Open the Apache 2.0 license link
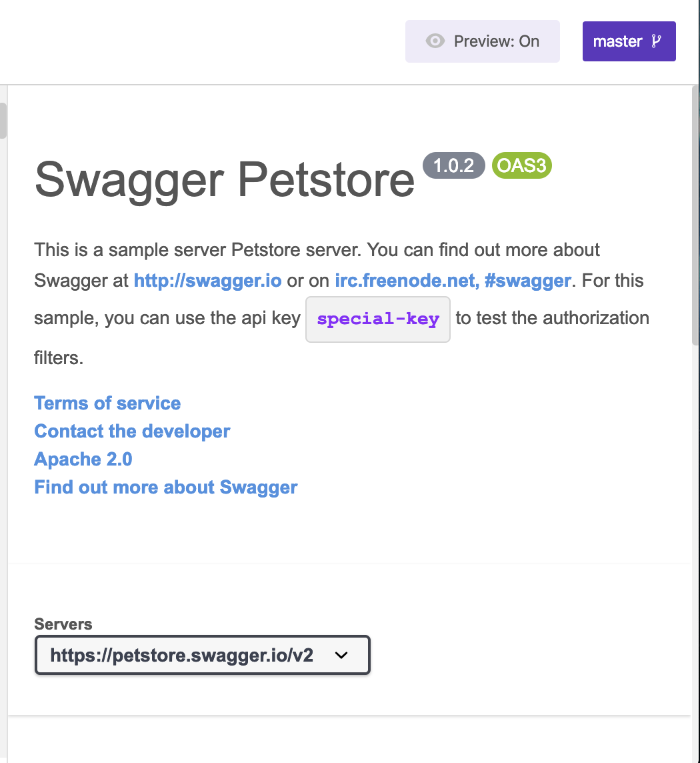 click(x=83, y=459)
